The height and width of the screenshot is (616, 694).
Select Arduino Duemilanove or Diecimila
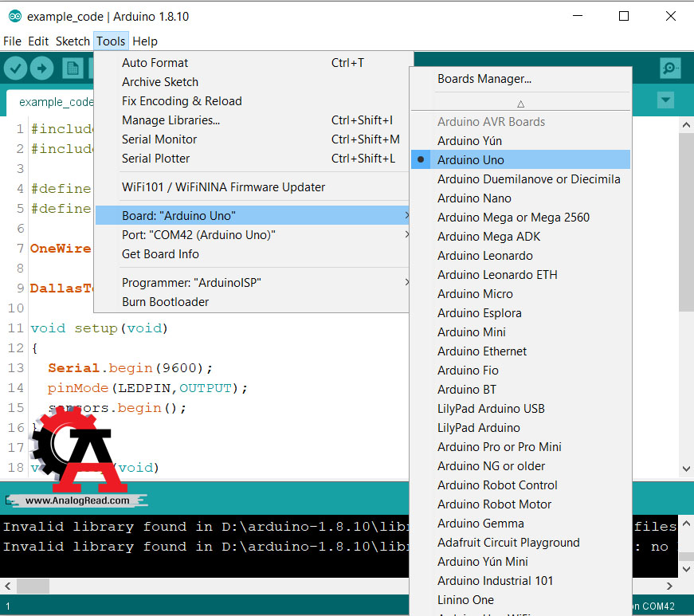(x=520, y=179)
